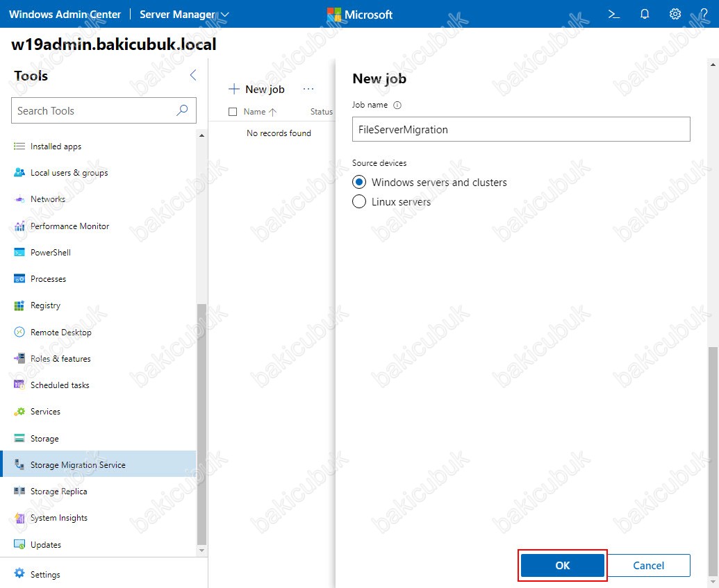Click the tools list scrollbar thumb
Viewport: 719px width, 588px height.
(x=201, y=424)
